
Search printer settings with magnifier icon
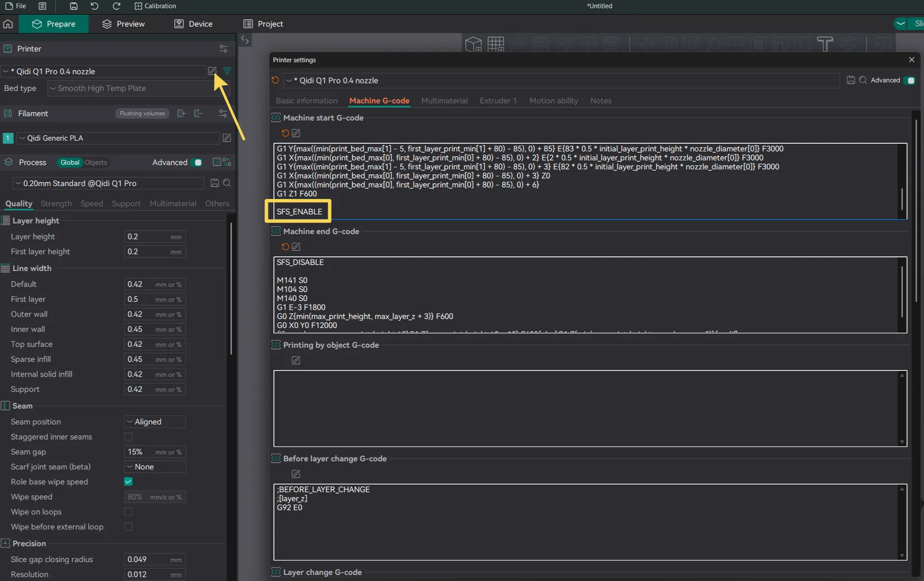pos(863,80)
